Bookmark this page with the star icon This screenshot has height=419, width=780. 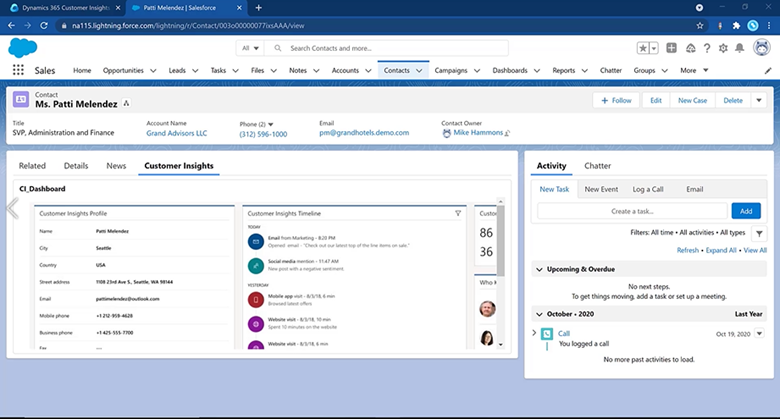click(700, 25)
